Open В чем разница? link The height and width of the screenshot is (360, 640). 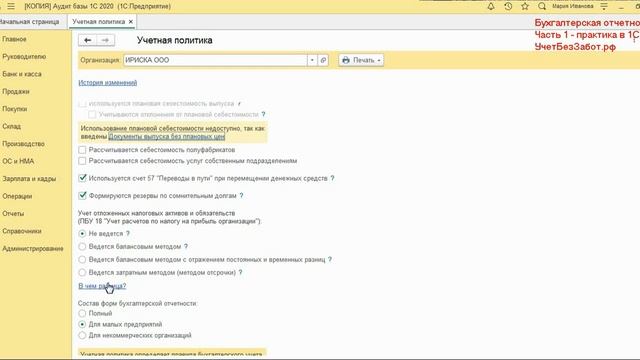point(102,286)
